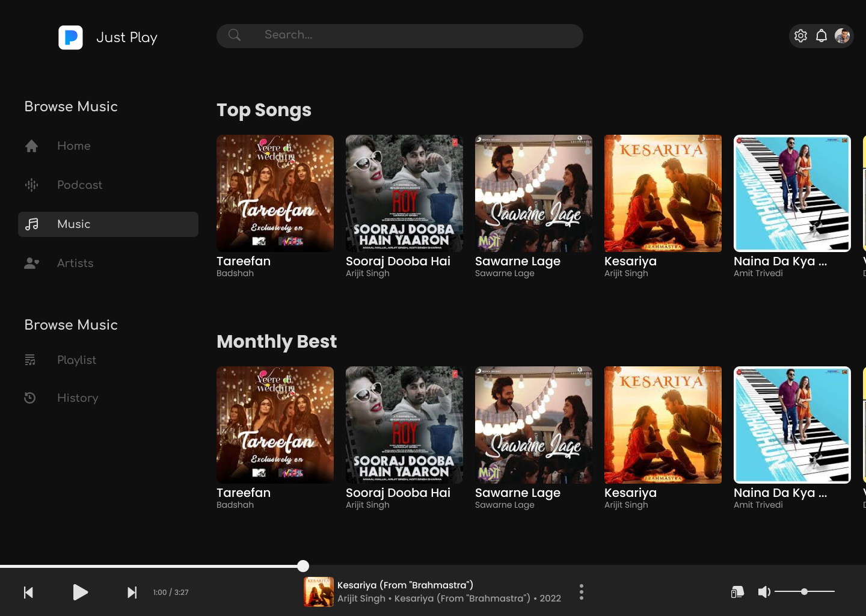866x616 pixels.
Task: Click the Monthly Best heading
Action: pos(277,342)
